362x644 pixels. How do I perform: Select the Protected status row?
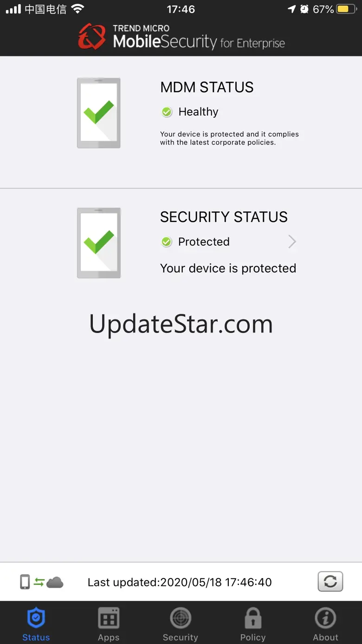228,241
